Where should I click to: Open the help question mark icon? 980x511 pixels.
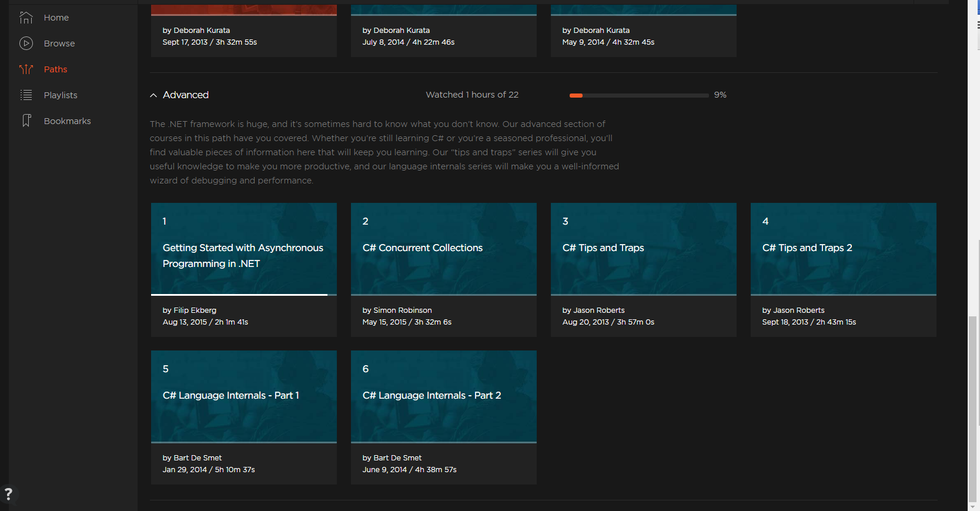click(8, 494)
